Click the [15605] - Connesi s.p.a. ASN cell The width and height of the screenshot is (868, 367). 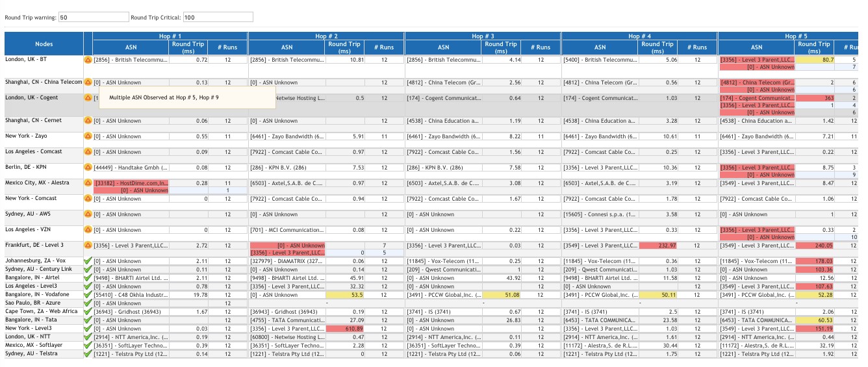tap(600, 214)
